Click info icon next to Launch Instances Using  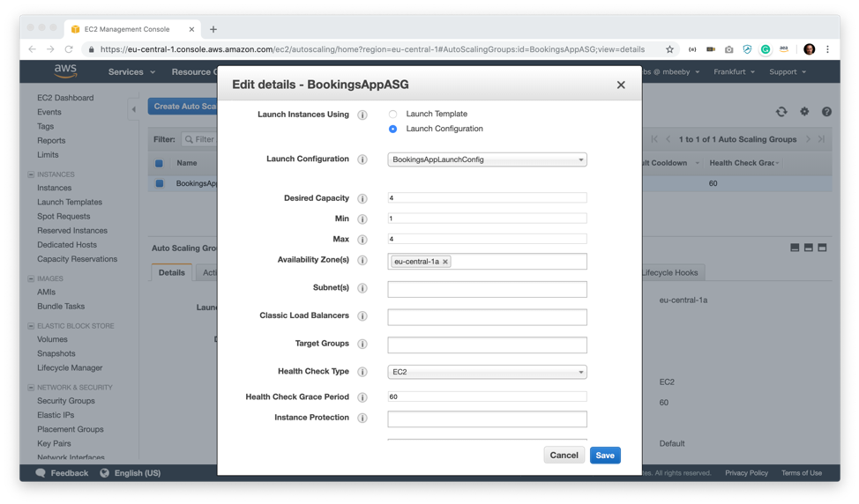point(362,115)
